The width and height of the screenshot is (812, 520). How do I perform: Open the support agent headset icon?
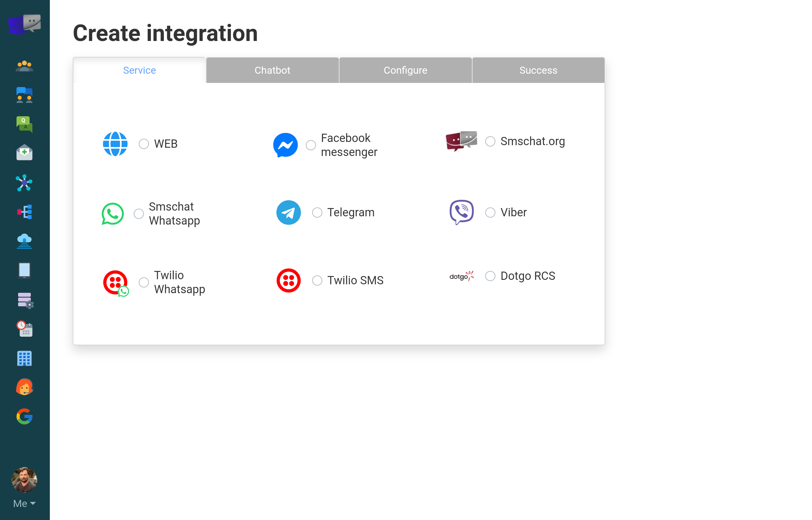coord(25,387)
